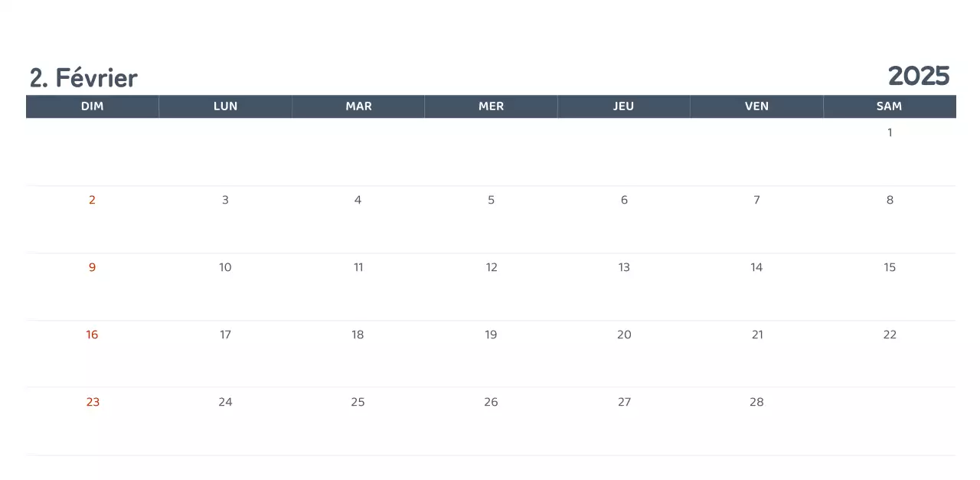Pick date 11 on the calendar

[x=358, y=267]
